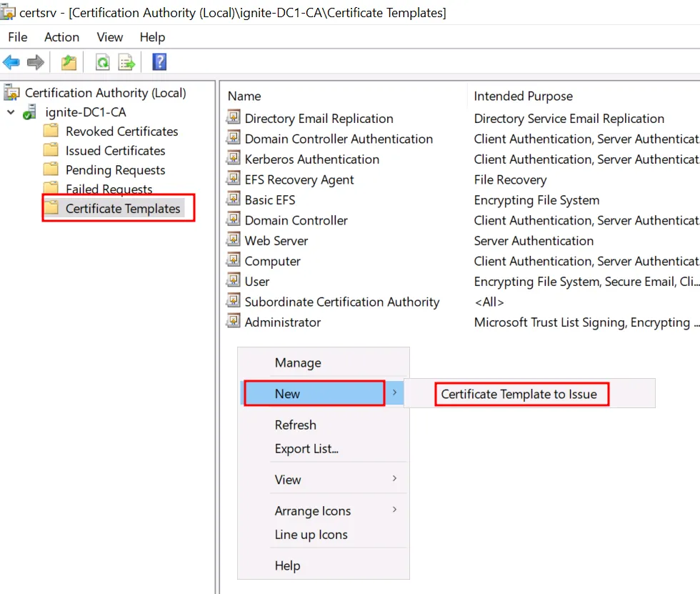Choose Certificate Template to Issue
700x594 pixels.
(x=519, y=394)
